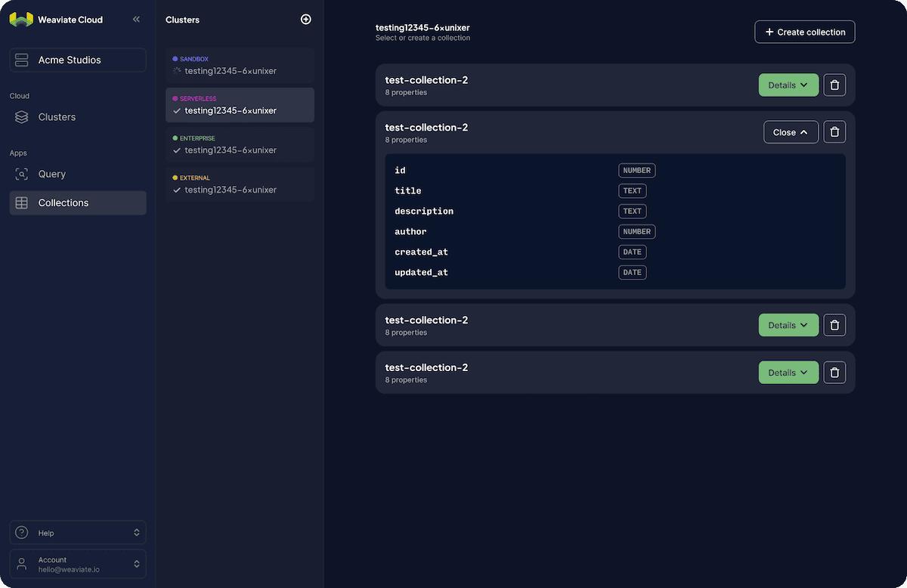The width and height of the screenshot is (907, 588).
Task: Click the plus icon to add a cluster
Action: 305,19
